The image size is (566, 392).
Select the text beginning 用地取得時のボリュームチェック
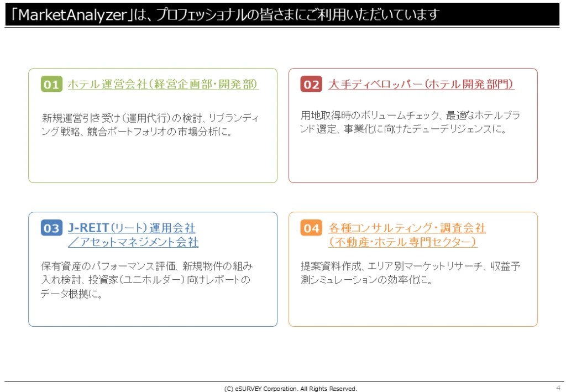(x=410, y=115)
